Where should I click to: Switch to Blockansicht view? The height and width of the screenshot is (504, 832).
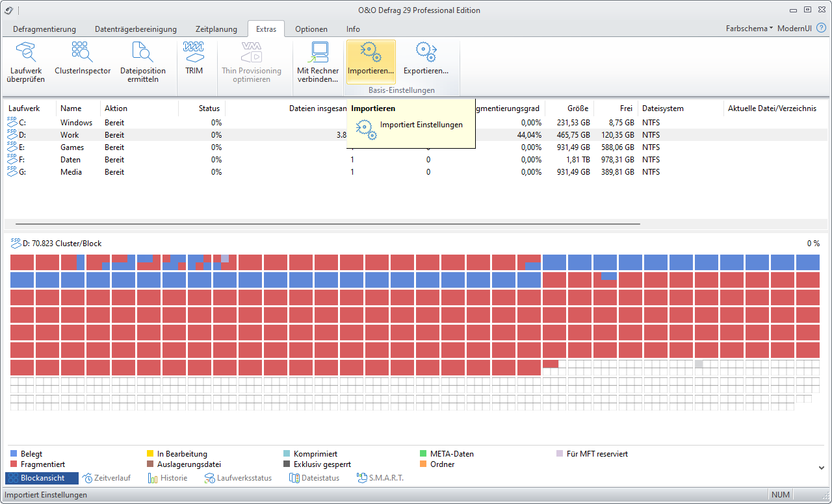(x=42, y=478)
